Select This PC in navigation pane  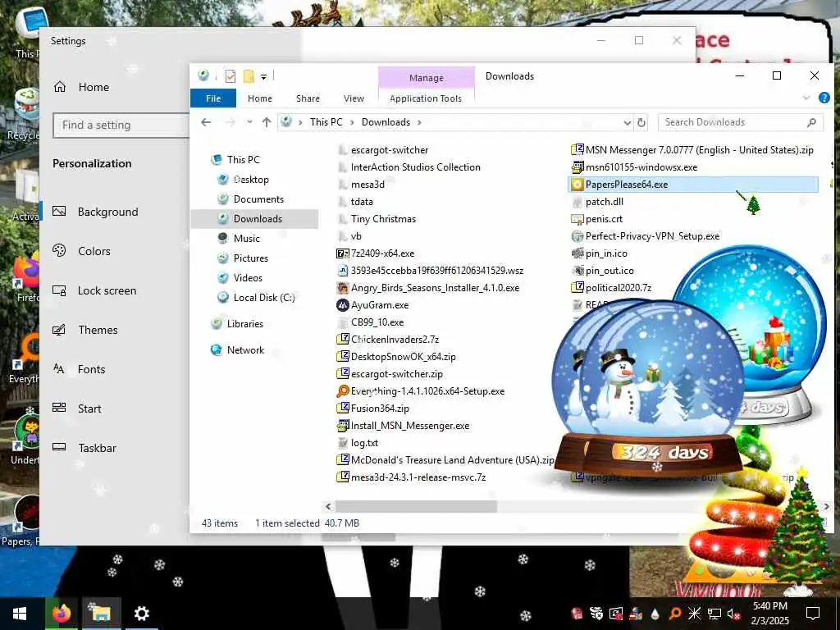click(243, 160)
